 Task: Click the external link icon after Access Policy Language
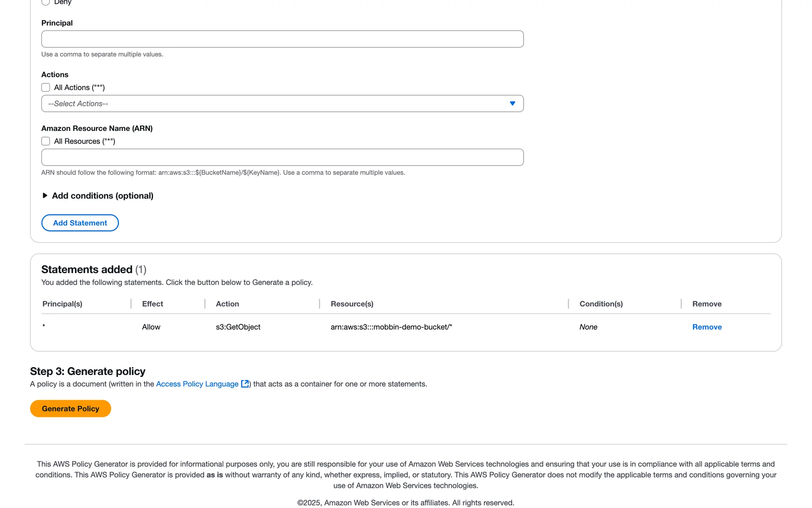click(x=245, y=384)
